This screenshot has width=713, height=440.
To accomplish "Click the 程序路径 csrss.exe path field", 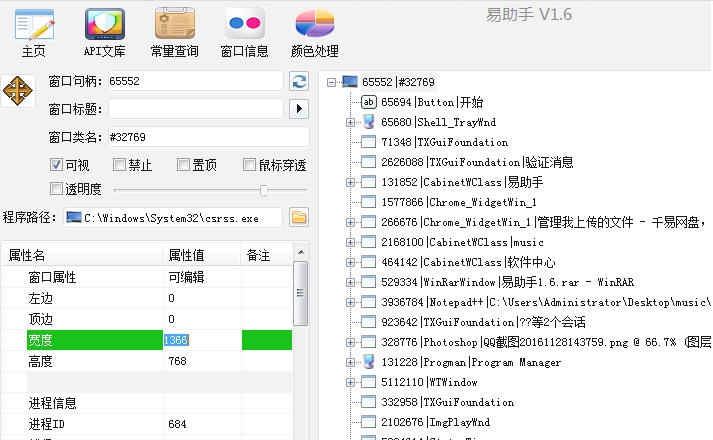I will (x=173, y=218).
